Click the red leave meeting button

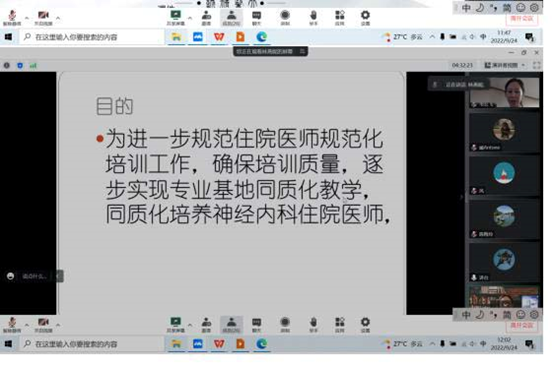point(522,326)
